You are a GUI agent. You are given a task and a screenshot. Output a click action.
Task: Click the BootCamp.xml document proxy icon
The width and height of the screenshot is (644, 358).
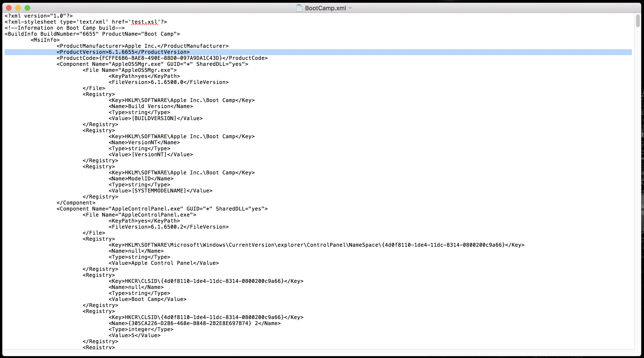tap(299, 8)
